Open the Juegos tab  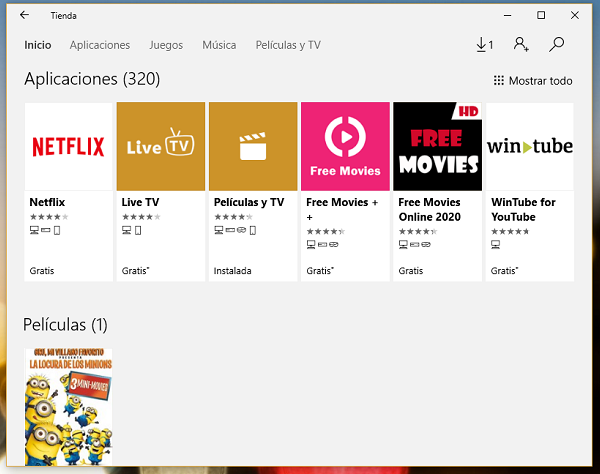(x=166, y=45)
